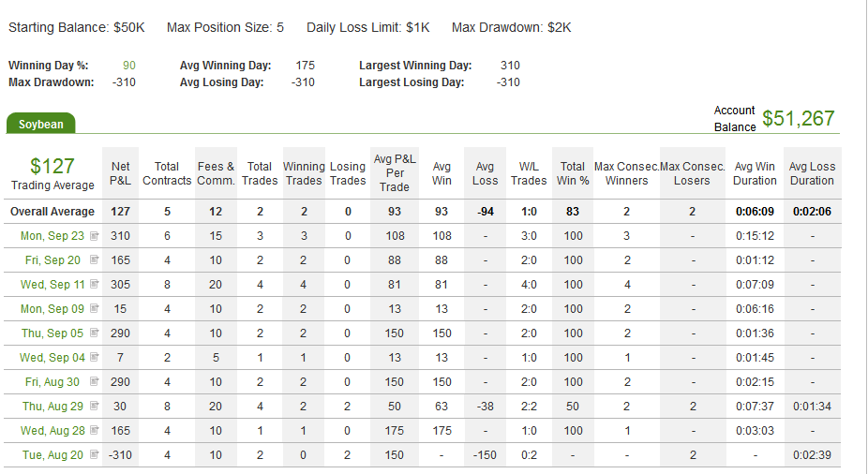Open the note icon beside Mon, Sep 09
The image size is (868, 474).
click(94, 308)
